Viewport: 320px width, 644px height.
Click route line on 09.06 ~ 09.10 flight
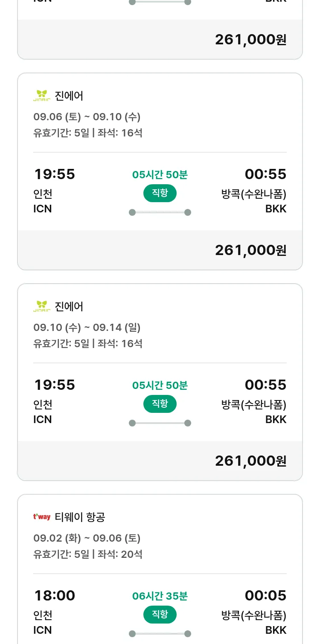coord(160,212)
